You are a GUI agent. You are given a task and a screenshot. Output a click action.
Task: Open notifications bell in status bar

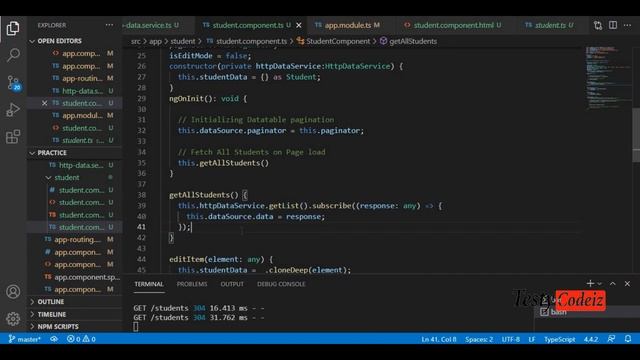(628, 339)
